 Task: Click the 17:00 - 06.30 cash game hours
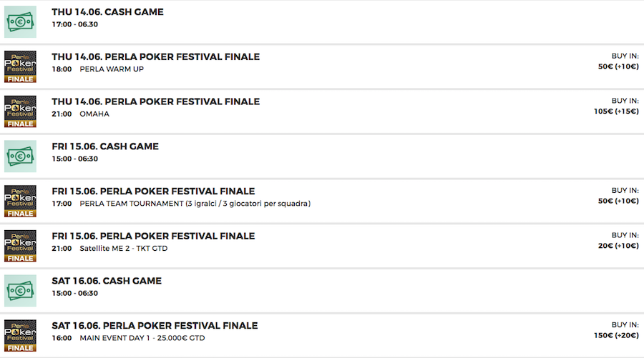(74, 24)
